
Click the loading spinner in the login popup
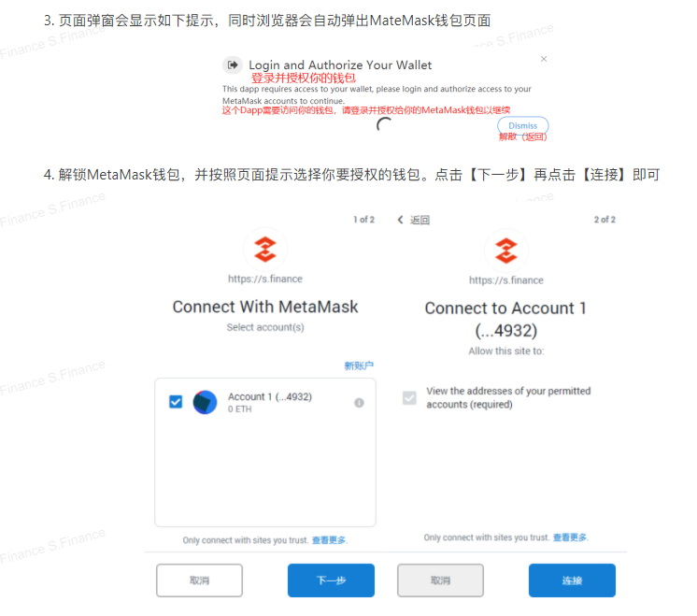tap(384, 125)
